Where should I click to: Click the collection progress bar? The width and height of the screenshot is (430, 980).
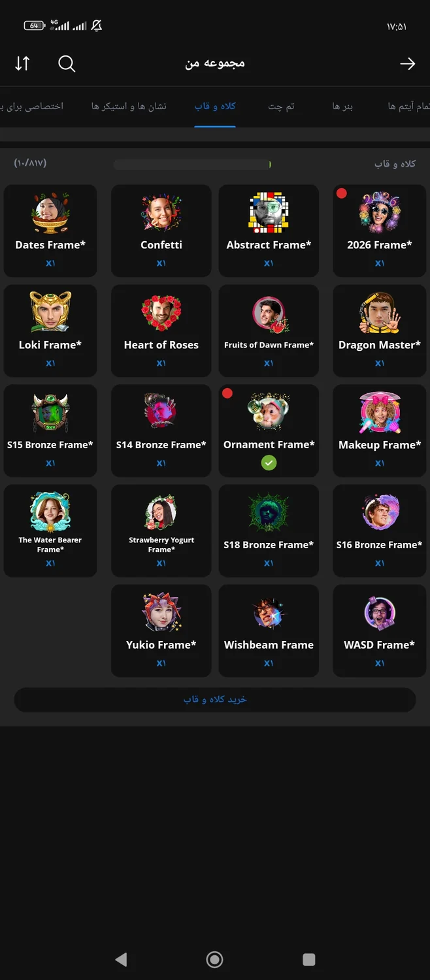coord(192,165)
